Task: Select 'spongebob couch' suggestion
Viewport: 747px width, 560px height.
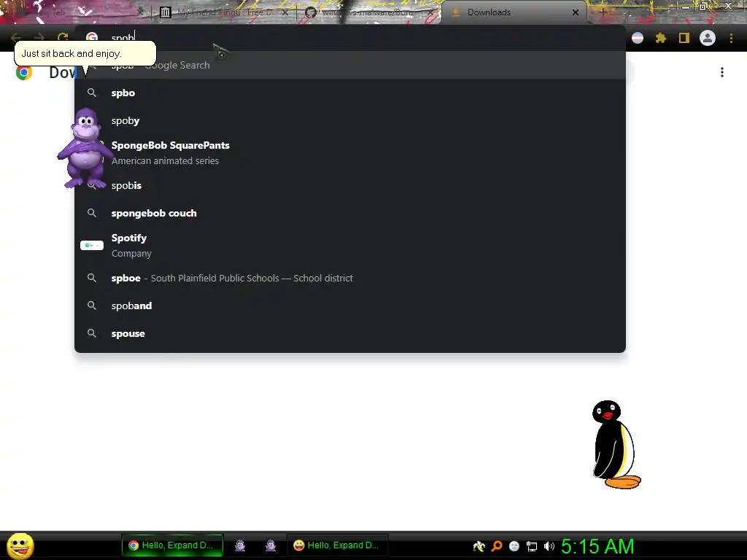Action: [x=350, y=213]
